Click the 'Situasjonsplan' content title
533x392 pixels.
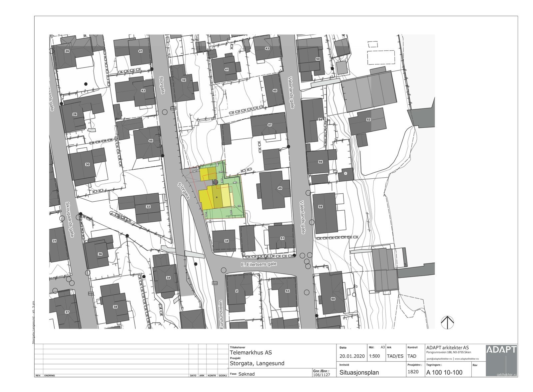[x=359, y=372]
